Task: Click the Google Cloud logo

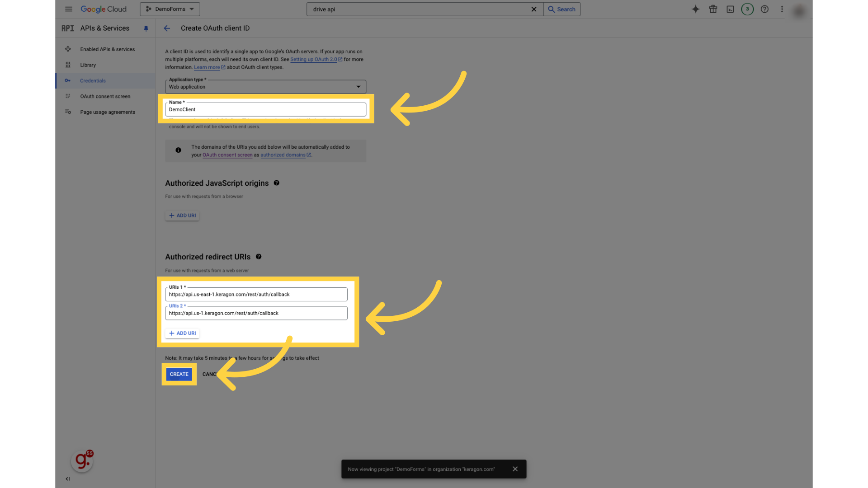Action: tap(104, 9)
